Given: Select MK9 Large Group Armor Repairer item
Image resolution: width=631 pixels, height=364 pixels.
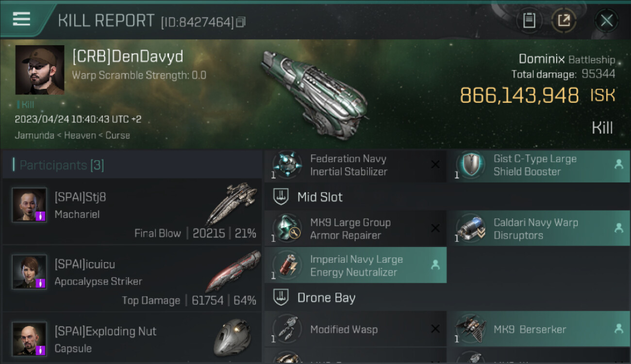Looking at the screenshot, I should (x=355, y=229).
